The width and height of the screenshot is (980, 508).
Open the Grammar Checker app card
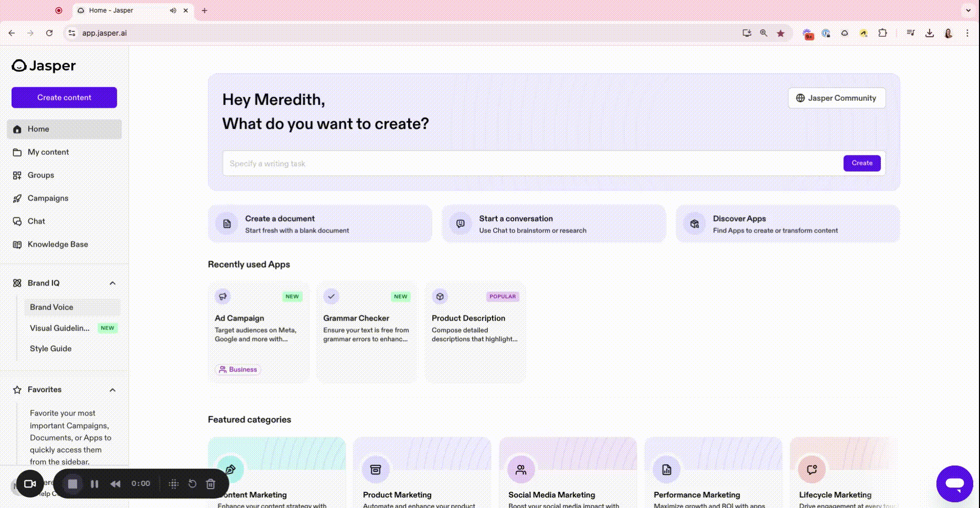pyautogui.click(x=366, y=332)
